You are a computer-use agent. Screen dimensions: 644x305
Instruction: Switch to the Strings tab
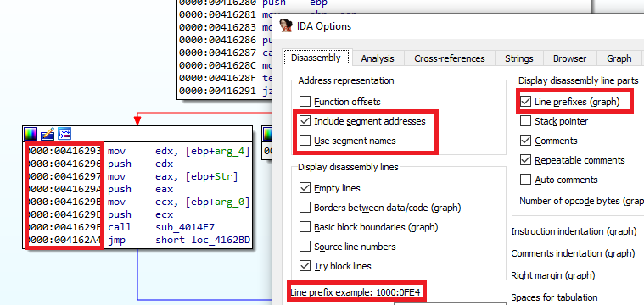tap(519, 58)
